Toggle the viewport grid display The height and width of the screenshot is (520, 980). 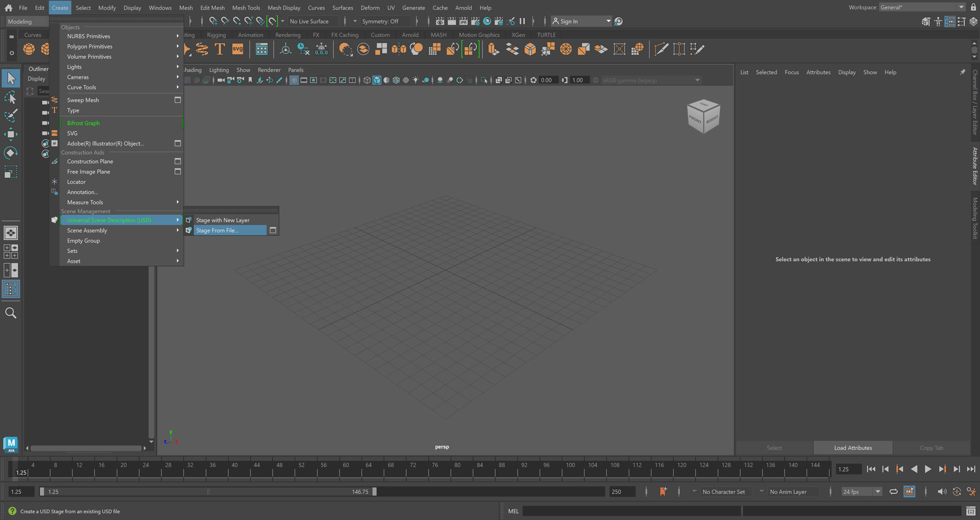294,80
